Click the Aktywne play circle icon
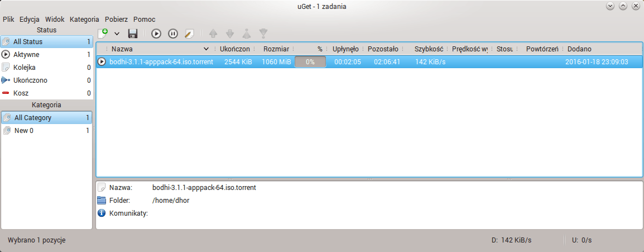Viewport: 644px width, 252px height. coord(6,55)
